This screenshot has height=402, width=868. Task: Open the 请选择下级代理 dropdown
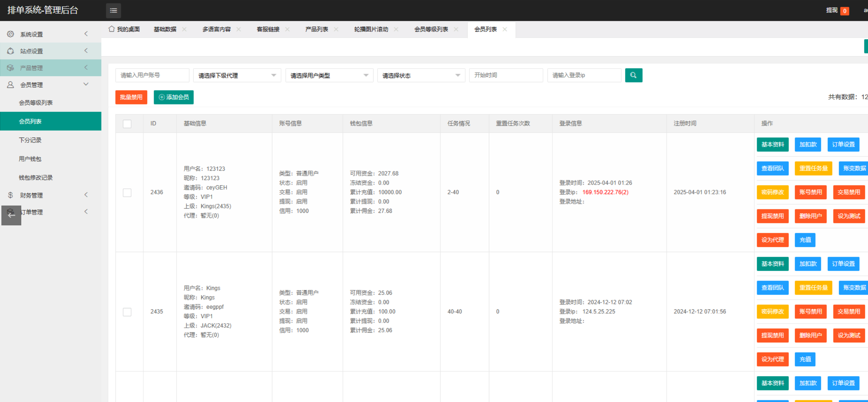pos(237,75)
